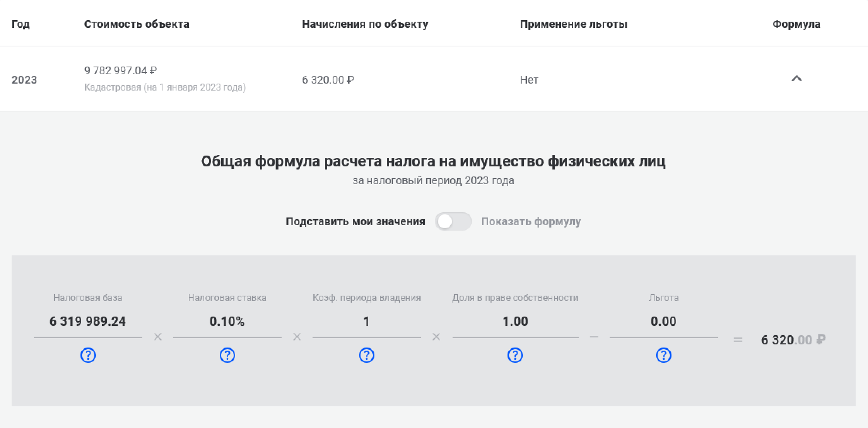This screenshot has height=428, width=868.
Task: Select the year 2023 cell
Action: pyautogui.click(x=24, y=80)
